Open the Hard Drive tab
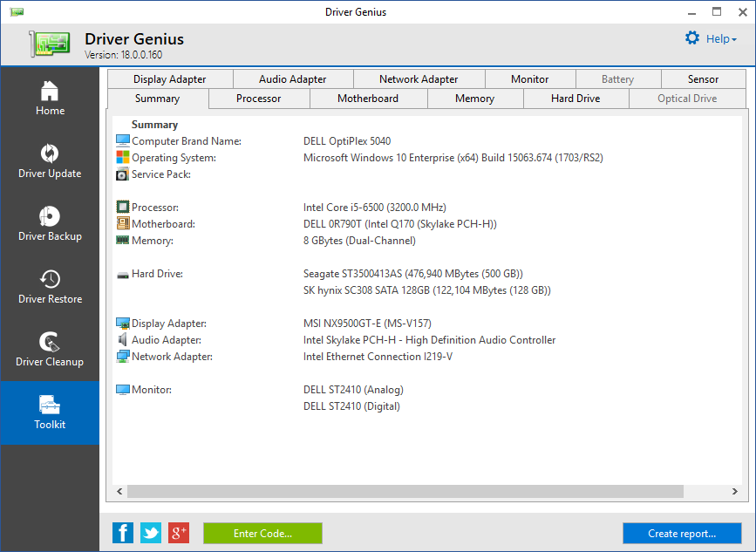Image resolution: width=756 pixels, height=552 pixels. point(576,99)
